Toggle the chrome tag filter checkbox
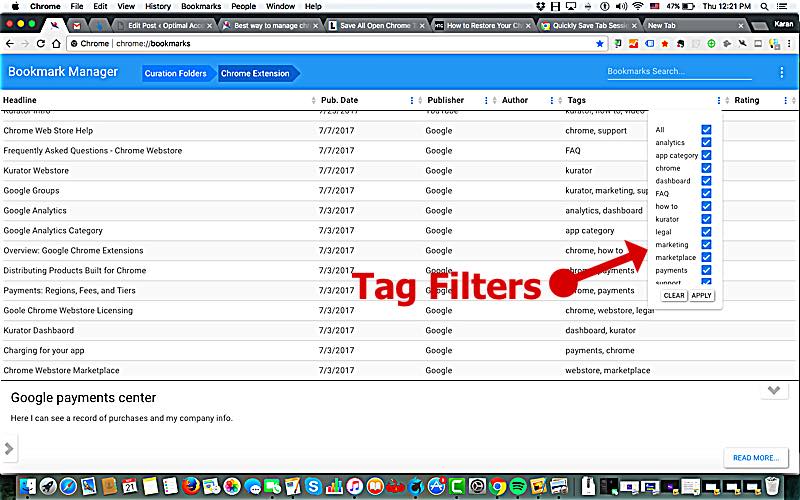 [x=706, y=168]
